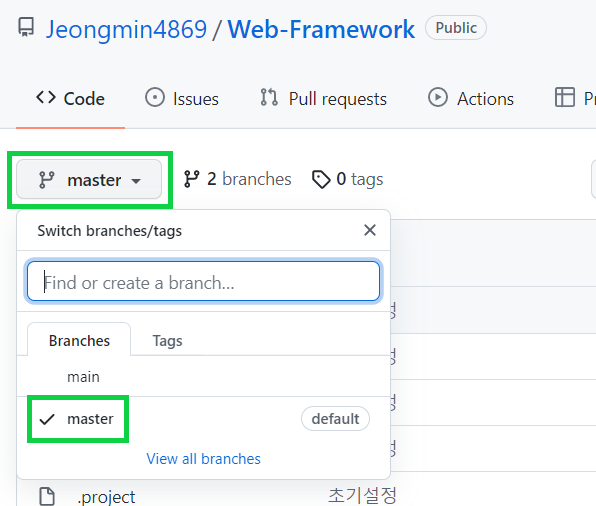Click the Public visibility badge
This screenshot has width=596, height=506.
coord(456,28)
